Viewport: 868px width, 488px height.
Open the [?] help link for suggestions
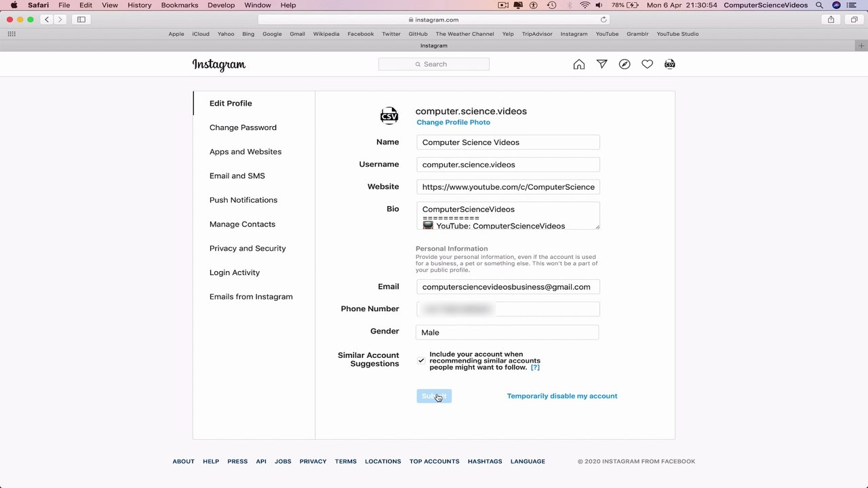point(535,367)
